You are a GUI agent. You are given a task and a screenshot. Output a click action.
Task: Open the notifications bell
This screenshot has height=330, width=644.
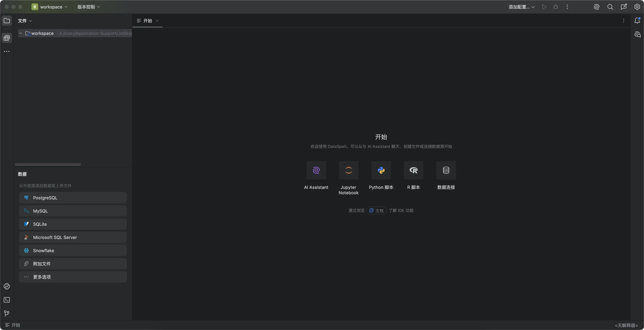coord(637,21)
